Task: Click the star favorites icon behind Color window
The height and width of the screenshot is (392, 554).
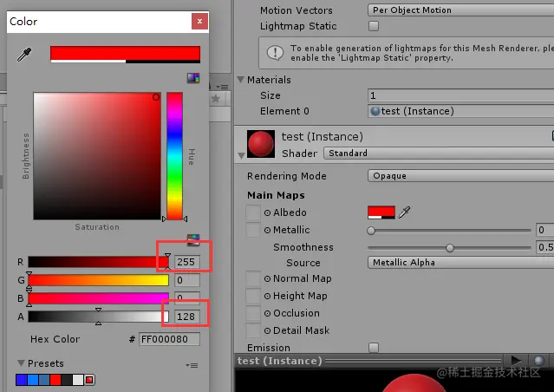Action: pyautogui.click(x=216, y=98)
